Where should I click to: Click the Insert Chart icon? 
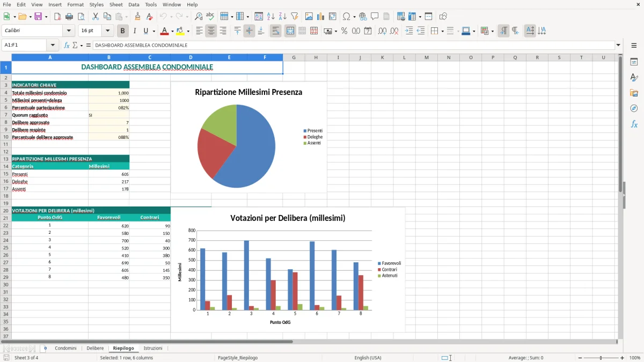point(320,17)
